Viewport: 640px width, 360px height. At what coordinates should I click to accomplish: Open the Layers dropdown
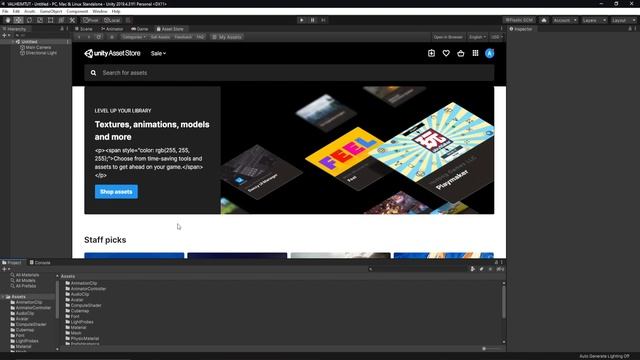(x=594, y=20)
